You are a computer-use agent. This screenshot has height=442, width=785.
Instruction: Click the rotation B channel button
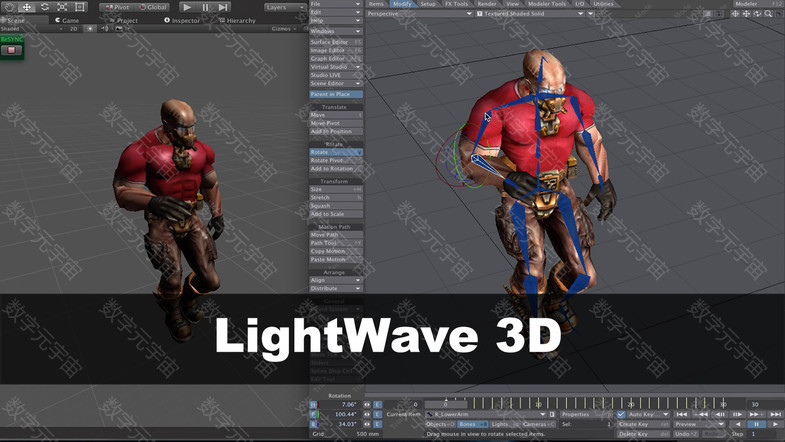pos(313,424)
